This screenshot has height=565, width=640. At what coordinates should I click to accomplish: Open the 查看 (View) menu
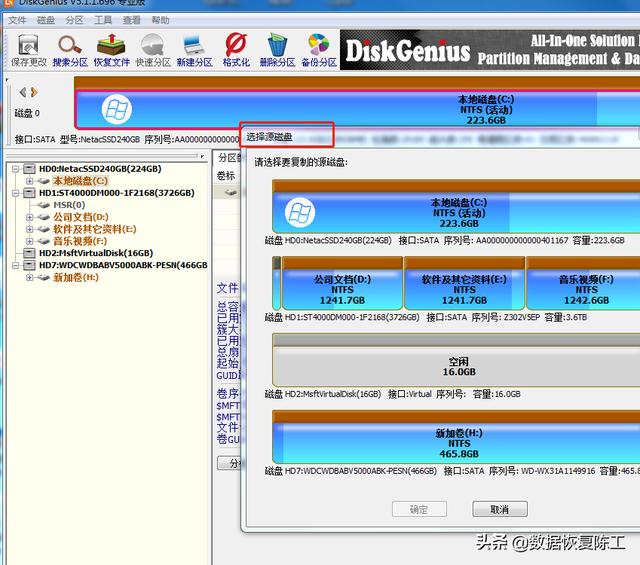click(x=131, y=20)
